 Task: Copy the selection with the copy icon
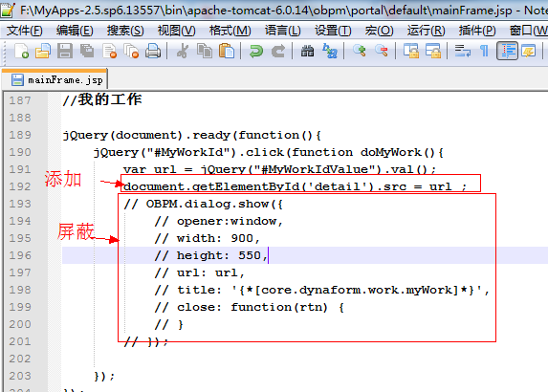(205, 51)
